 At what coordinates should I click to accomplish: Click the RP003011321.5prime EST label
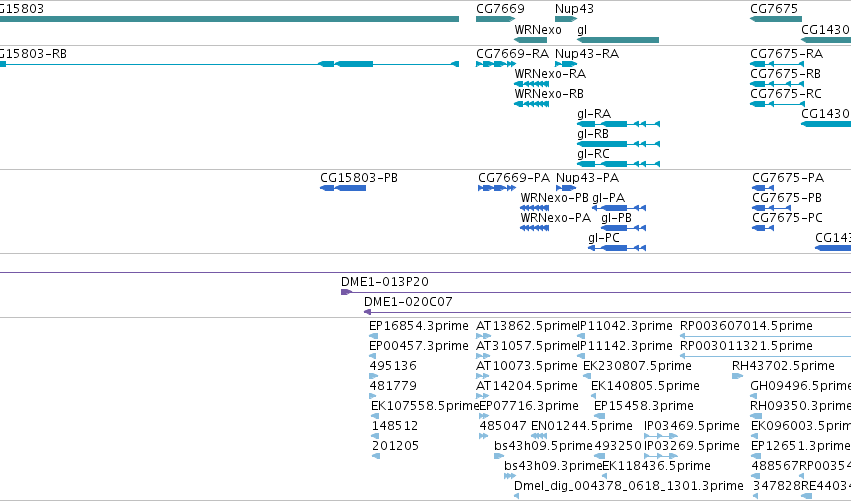pyautogui.click(x=746, y=346)
